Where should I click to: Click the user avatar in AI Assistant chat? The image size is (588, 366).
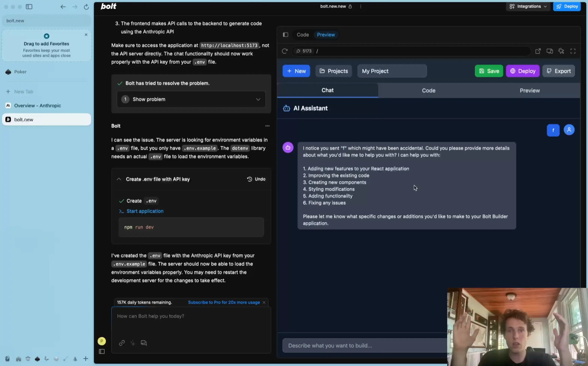tap(569, 130)
